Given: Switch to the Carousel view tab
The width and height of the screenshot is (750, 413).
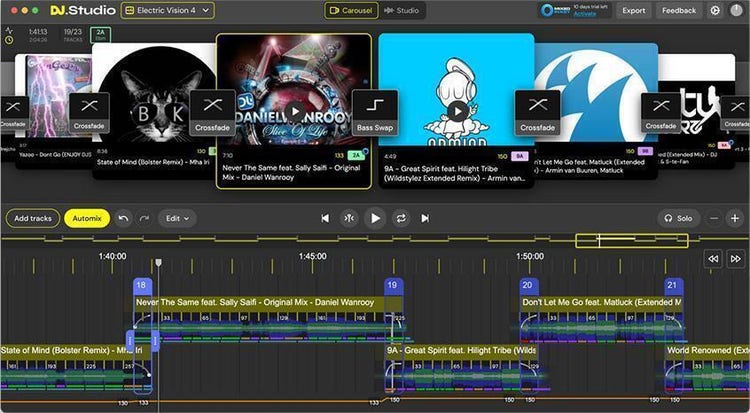Looking at the screenshot, I should coord(351,11).
